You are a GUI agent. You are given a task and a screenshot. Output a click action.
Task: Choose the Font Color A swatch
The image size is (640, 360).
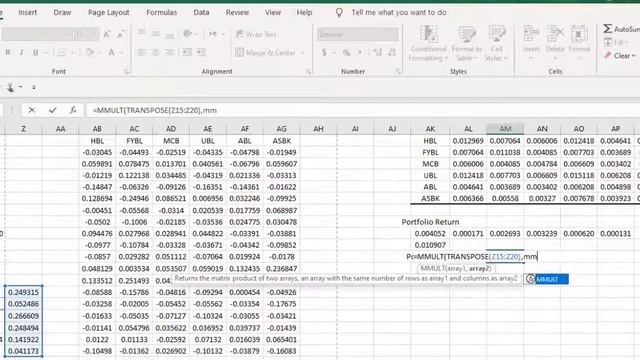111,52
